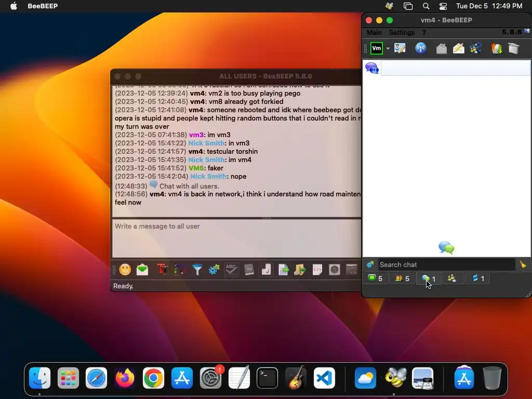Click the ALL USERS window title bar
The width and height of the screenshot is (532, 399).
click(x=236, y=76)
